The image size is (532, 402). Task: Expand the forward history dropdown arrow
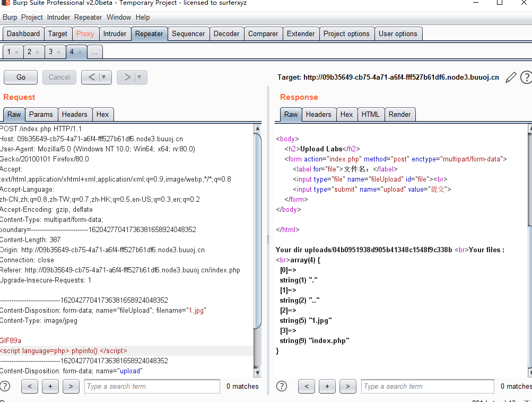(x=139, y=77)
